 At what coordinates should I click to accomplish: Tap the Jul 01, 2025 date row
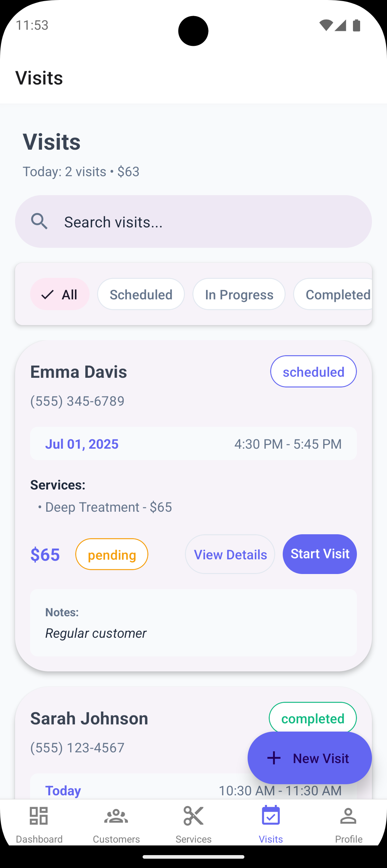193,444
